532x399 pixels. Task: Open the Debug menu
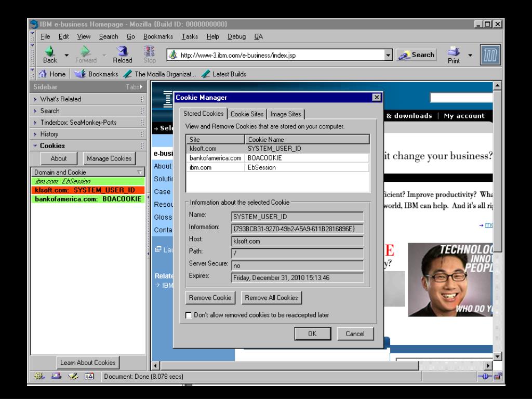click(x=236, y=37)
